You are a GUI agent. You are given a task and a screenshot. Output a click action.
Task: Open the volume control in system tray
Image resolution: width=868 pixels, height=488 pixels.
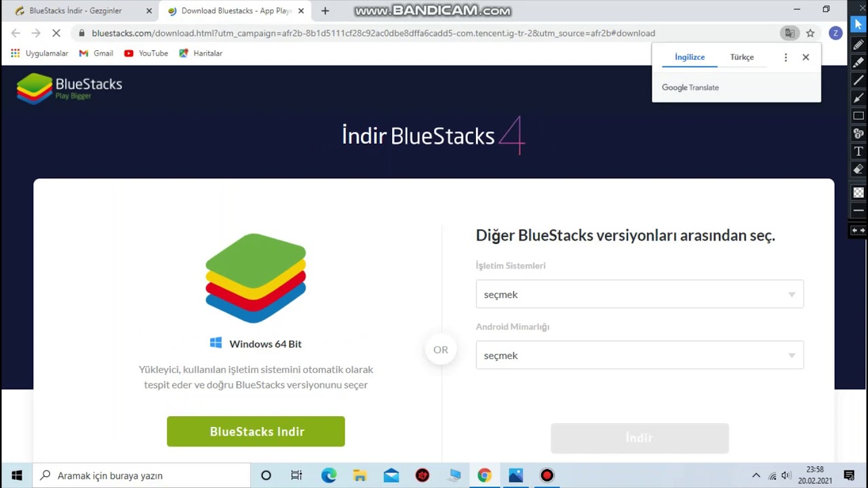coord(786,475)
